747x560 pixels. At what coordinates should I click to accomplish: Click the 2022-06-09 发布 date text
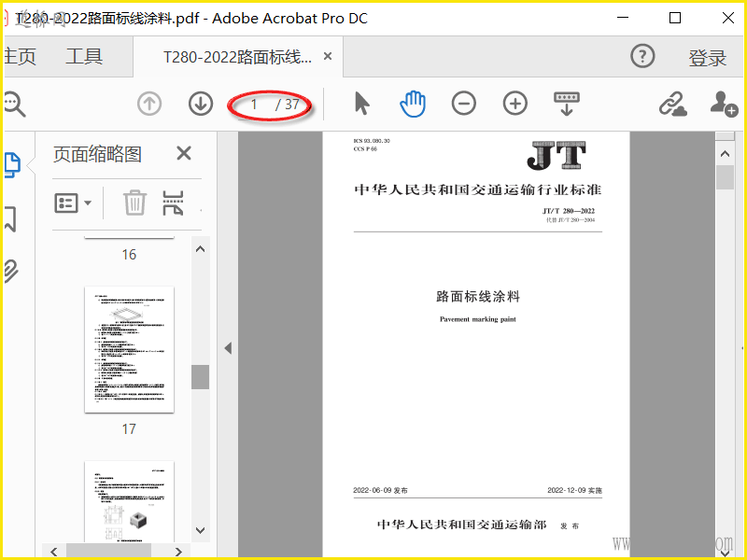click(x=380, y=490)
